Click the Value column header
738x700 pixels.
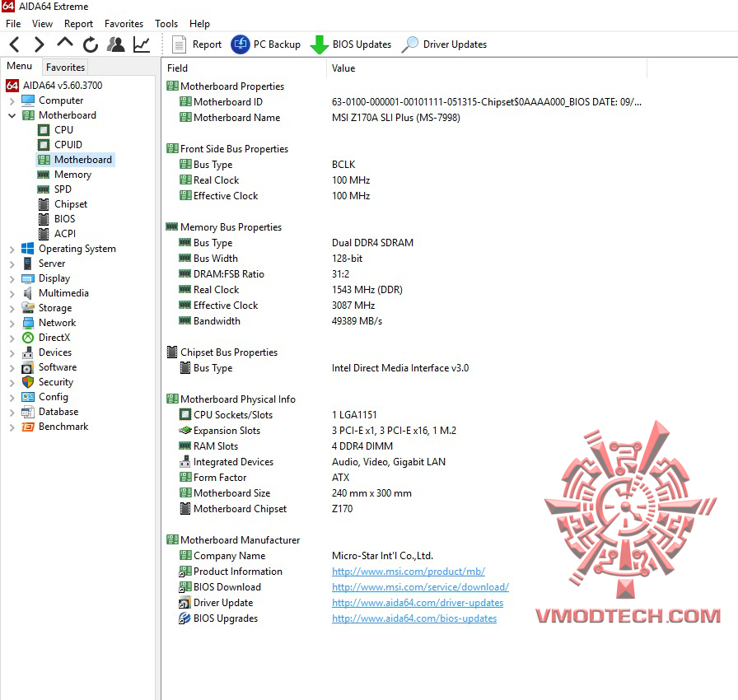[487, 68]
